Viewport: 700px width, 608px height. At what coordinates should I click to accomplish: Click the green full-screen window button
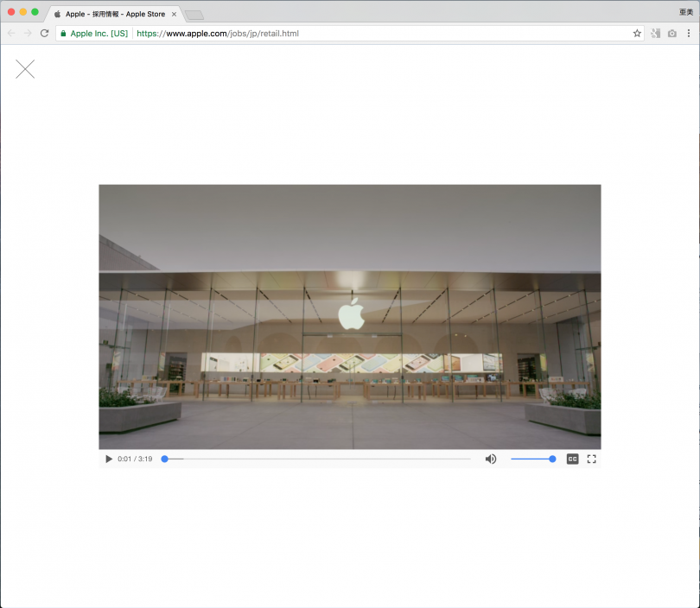(x=35, y=12)
